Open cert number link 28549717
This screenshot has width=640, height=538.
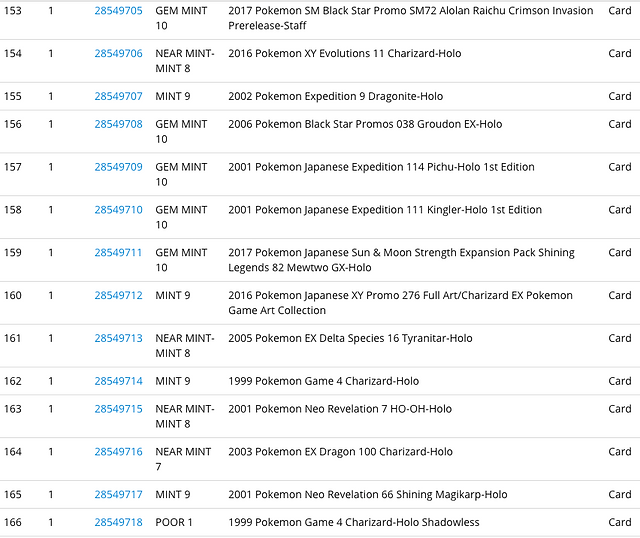coord(118,495)
